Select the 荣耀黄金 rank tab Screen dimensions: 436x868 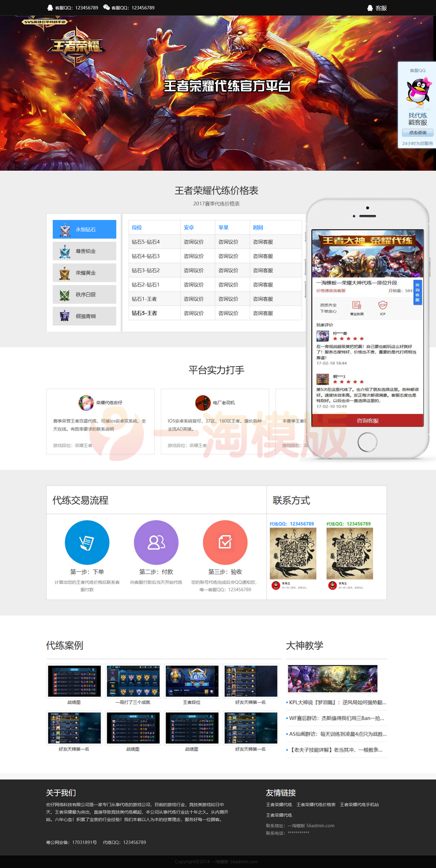(x=84, y=273)
